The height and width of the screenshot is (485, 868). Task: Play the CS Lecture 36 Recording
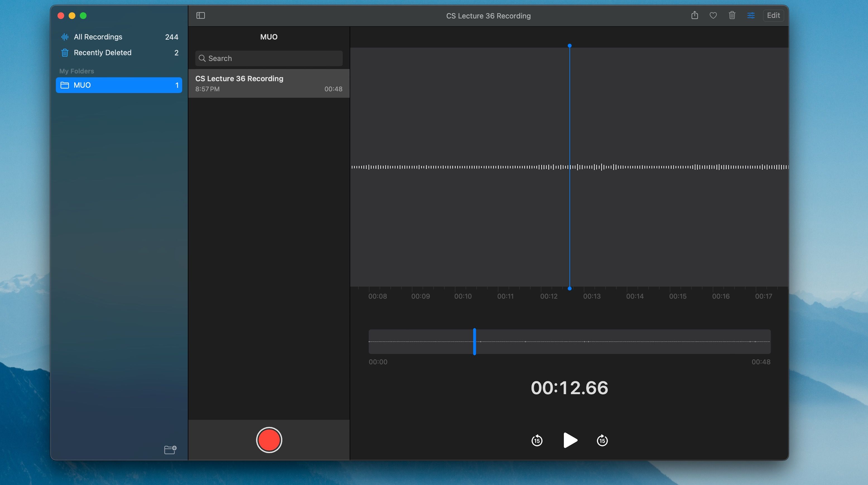click(x=570, y=440)
